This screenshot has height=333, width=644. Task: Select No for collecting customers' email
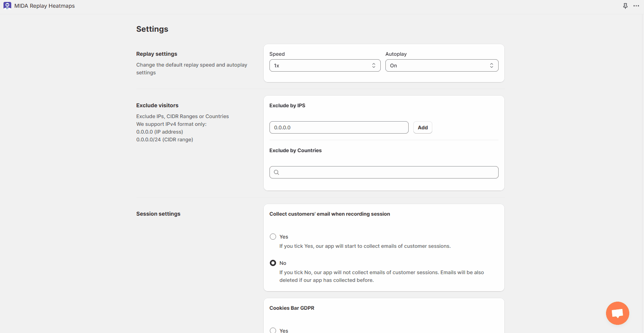[273, 263]
